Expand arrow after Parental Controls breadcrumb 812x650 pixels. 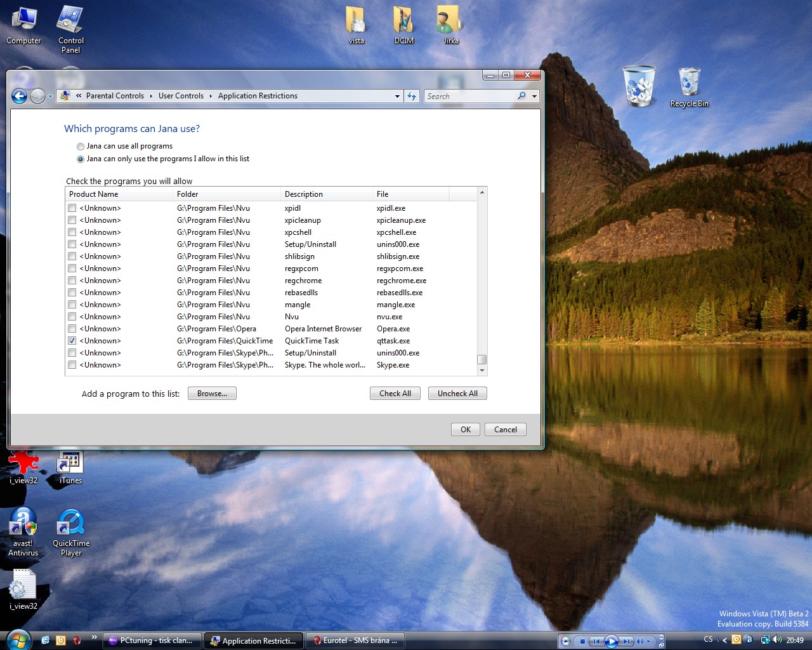(x=151, y=96)
